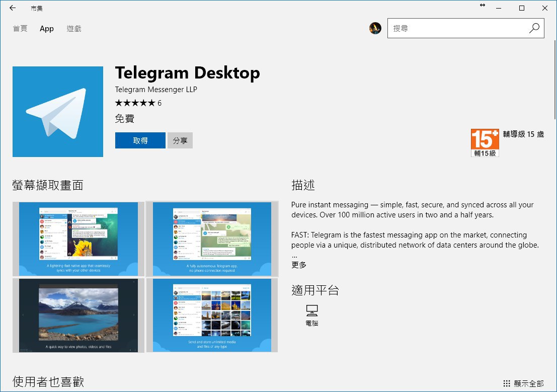This screenshot has height=392, width=557.
Task: Go back using the back arrow
Action: coord(13,8)
